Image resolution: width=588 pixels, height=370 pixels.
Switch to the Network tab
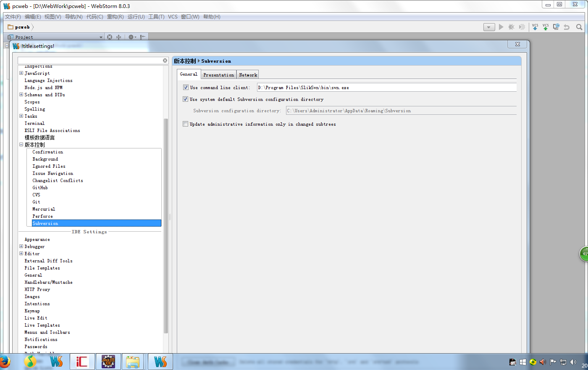(248, 75)
